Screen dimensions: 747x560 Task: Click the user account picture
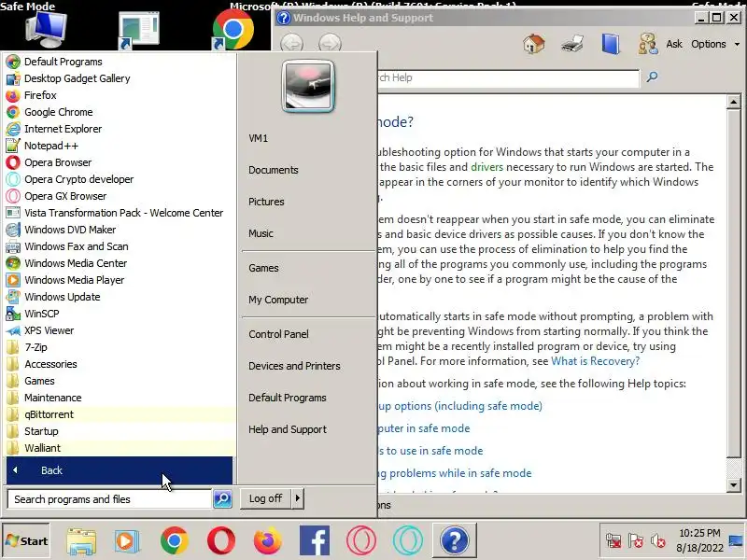308,86
